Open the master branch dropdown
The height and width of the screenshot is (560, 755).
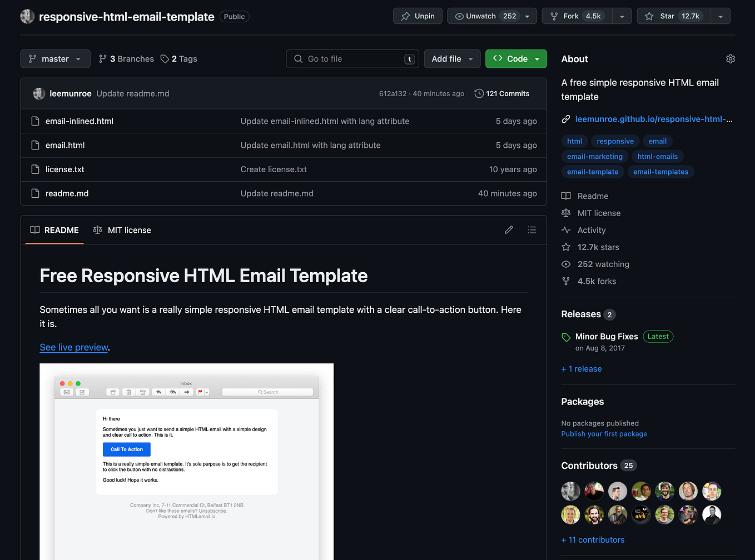click(55, 58)
